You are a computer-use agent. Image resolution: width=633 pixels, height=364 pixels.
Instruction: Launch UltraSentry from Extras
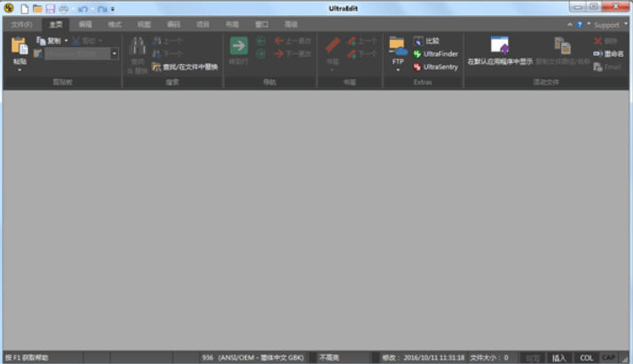tap(436, 67)
